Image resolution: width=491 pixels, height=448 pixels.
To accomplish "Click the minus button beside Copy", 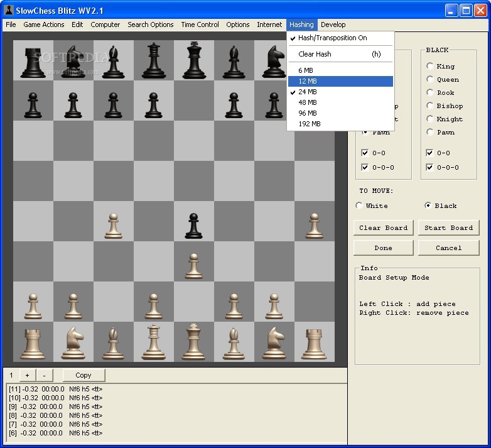I will (x=44, y=375).
